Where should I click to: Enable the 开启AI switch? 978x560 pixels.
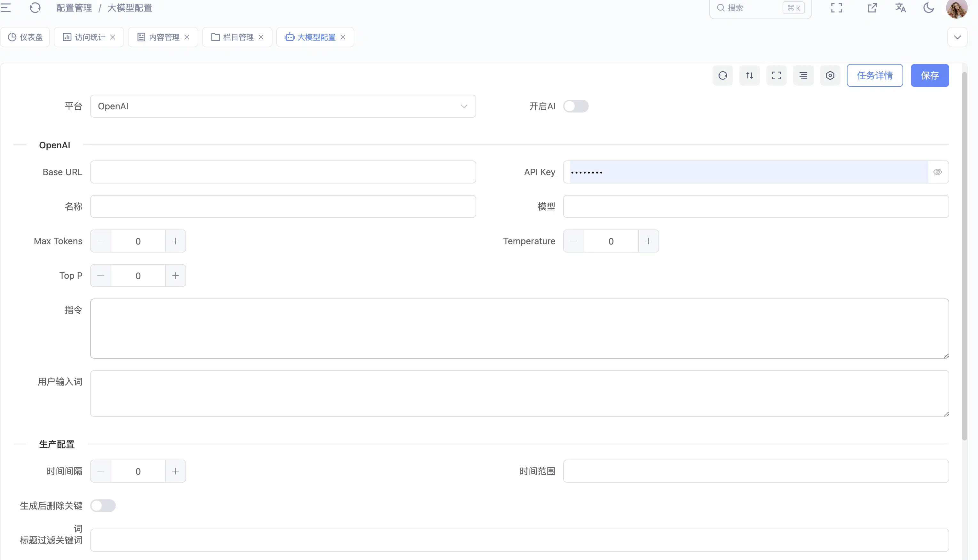pos(576,106)
